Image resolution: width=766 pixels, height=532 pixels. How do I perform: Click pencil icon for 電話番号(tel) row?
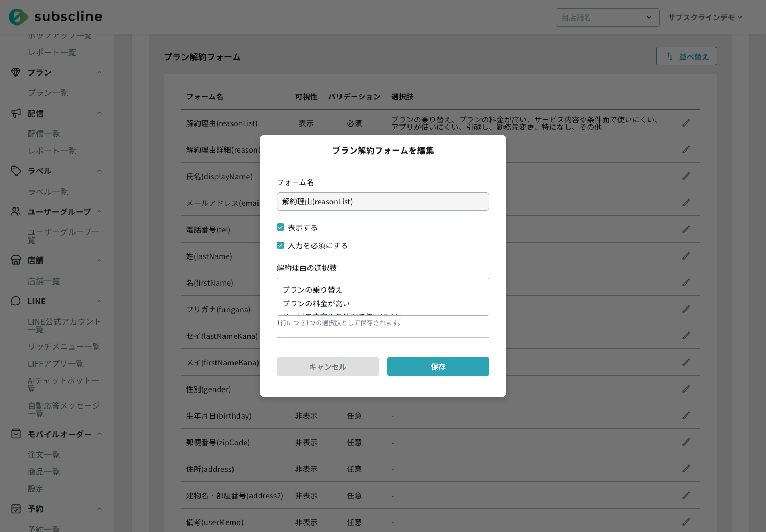click(686, 229)
